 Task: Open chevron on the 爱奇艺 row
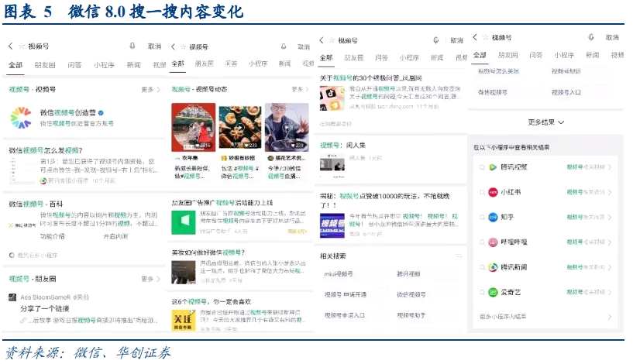pos(610,292)
